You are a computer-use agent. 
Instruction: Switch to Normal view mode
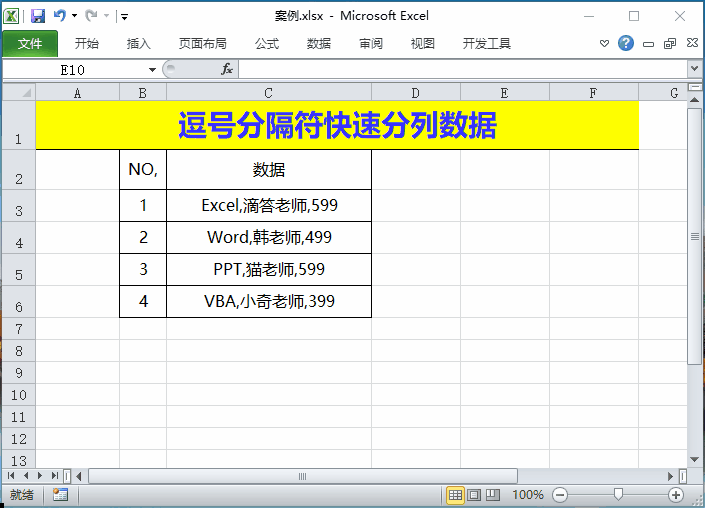pos(455,495)
